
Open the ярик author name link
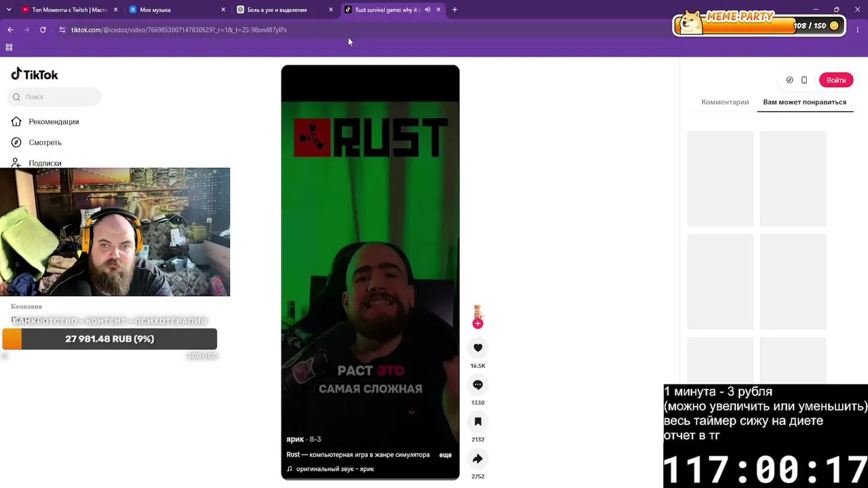pyautogui.click(x=295, y=439)
